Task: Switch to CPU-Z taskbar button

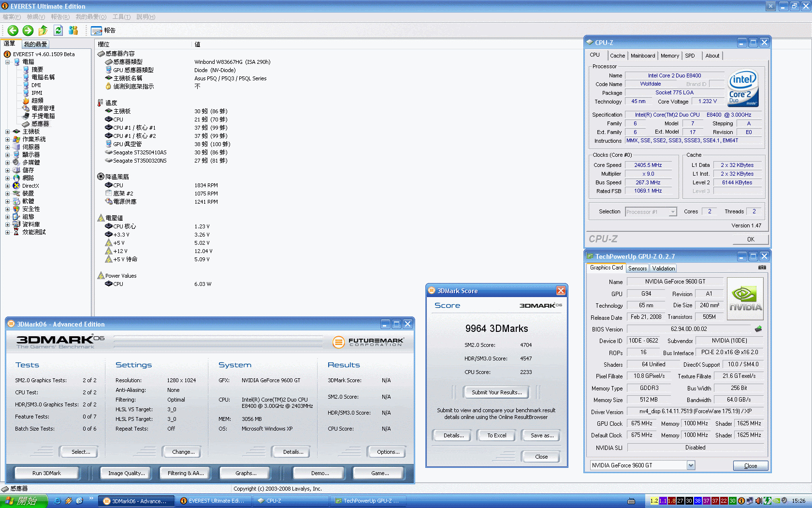Action: click(290, 501)
